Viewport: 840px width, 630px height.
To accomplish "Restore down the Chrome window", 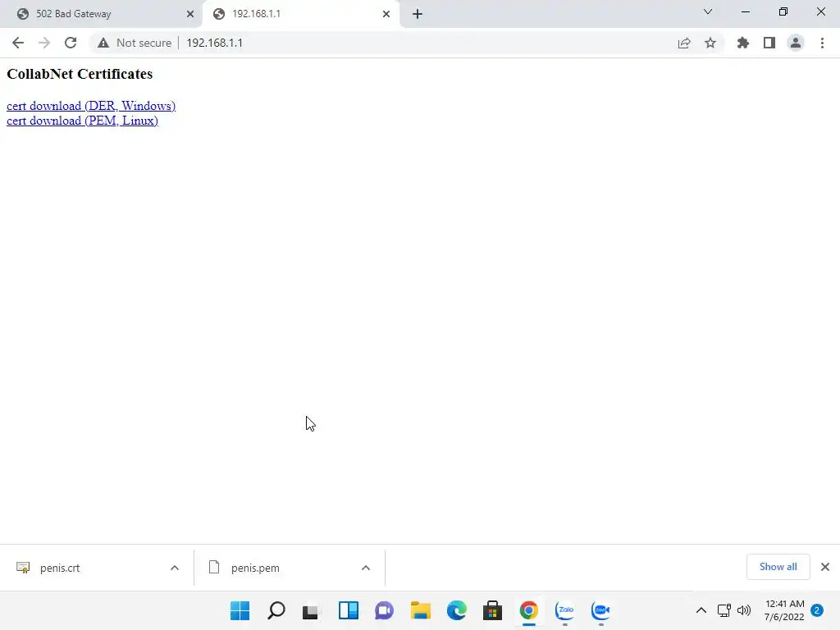I will click(x=783, y=11).
